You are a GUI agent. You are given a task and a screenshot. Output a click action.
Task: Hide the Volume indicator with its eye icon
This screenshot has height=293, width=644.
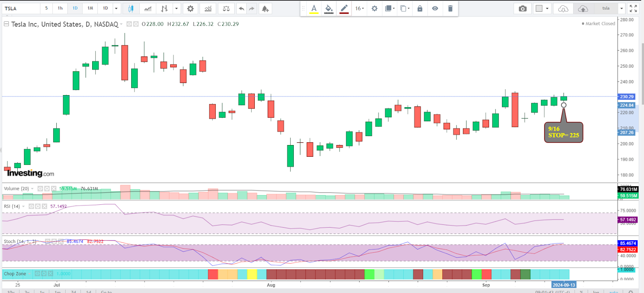(40, 189)
